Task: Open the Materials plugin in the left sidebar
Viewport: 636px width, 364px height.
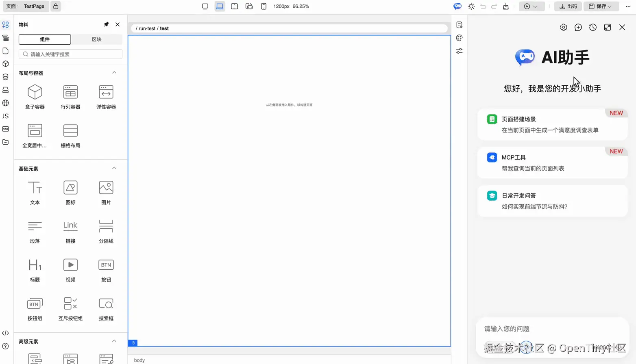Action: tap(5, 25)
